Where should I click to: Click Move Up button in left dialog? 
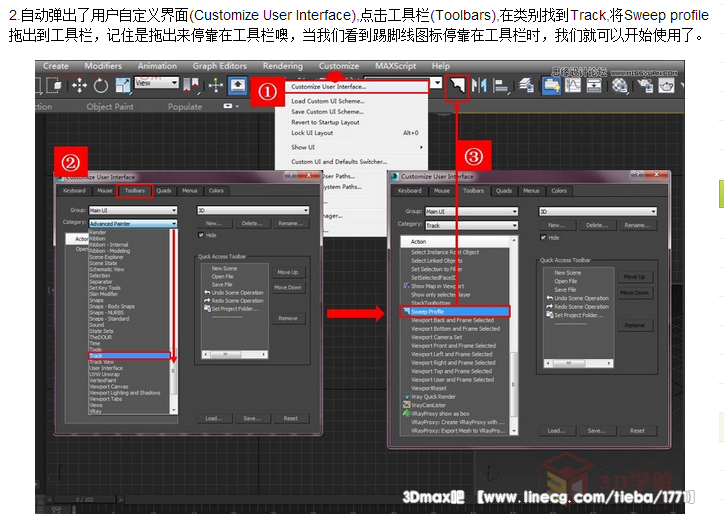coord(288,272)
